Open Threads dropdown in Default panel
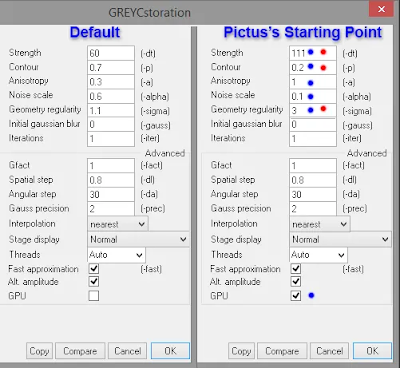Screen dimensions: 400x368 (116, 255)
